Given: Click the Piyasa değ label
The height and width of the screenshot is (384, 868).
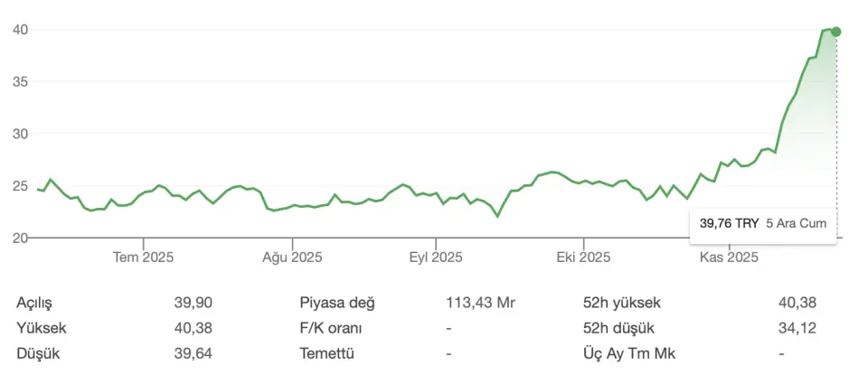Looking at the screenshot, I should tap(336, 303).
